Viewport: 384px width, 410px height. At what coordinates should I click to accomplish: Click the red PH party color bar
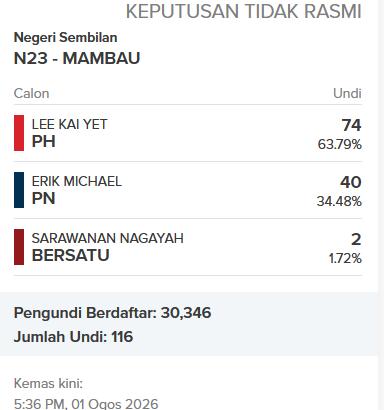point(19,133)
